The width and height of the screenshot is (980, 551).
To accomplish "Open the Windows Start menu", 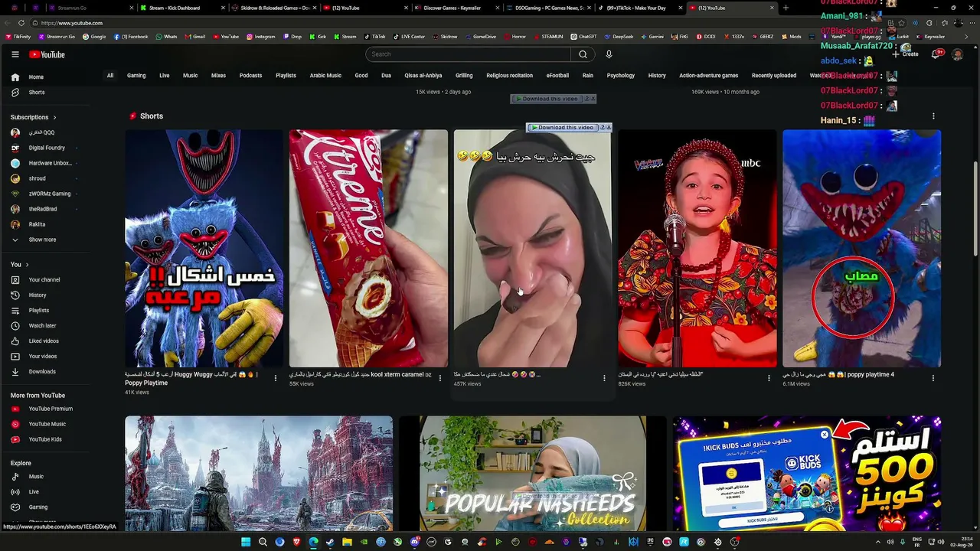I will (246, 542).
